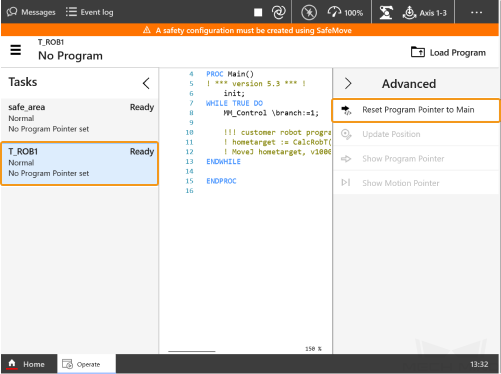
Task: Collapse the Advanced panel with right chevron
Action: [348, 83]
